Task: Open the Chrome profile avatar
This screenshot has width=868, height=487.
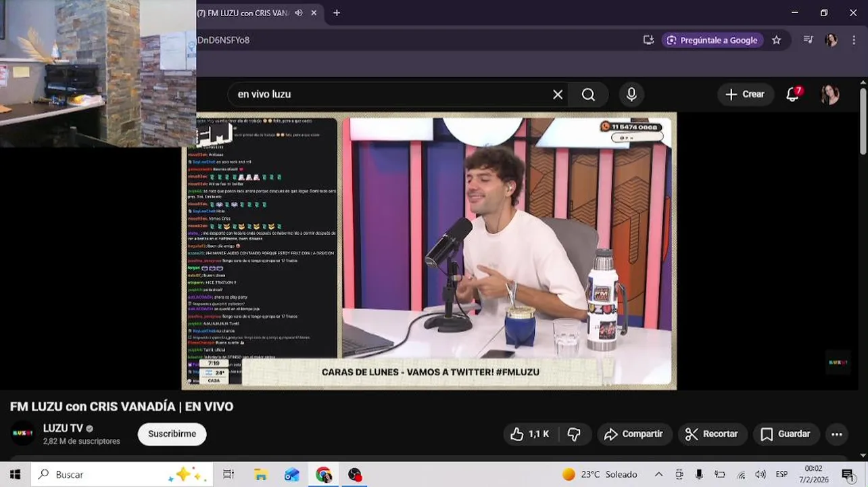Action: (831, 40)
